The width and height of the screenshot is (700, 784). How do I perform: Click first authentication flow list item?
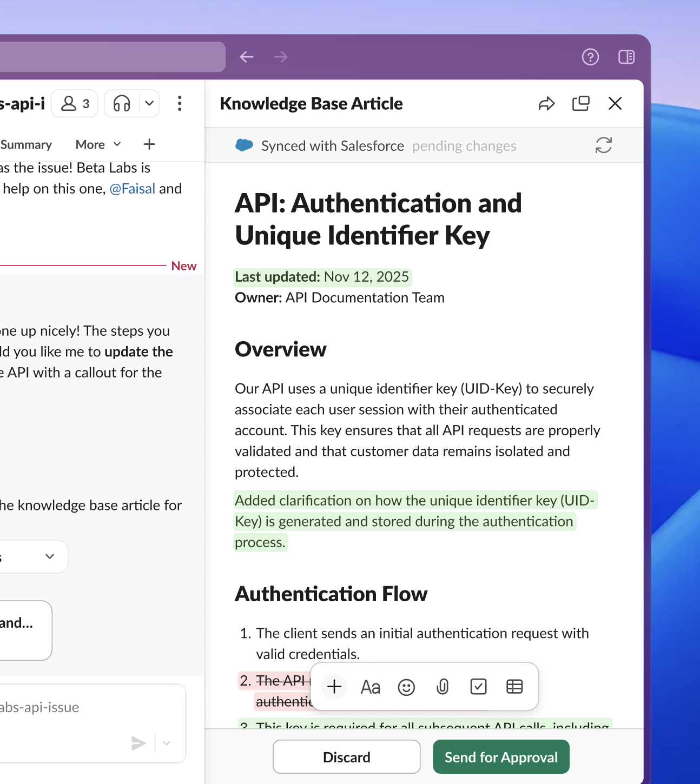414,643
